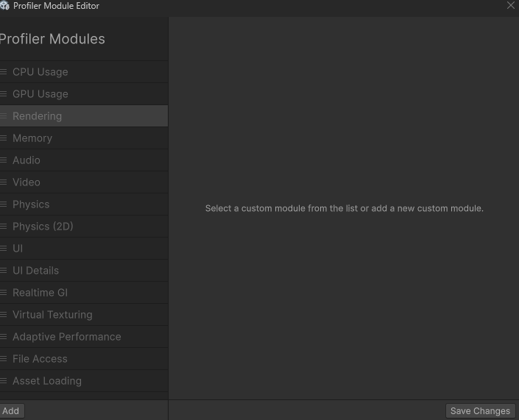519x420 pixels.
Task: Click drag handle icon beside Realtime GI
Action: [4, 293]
